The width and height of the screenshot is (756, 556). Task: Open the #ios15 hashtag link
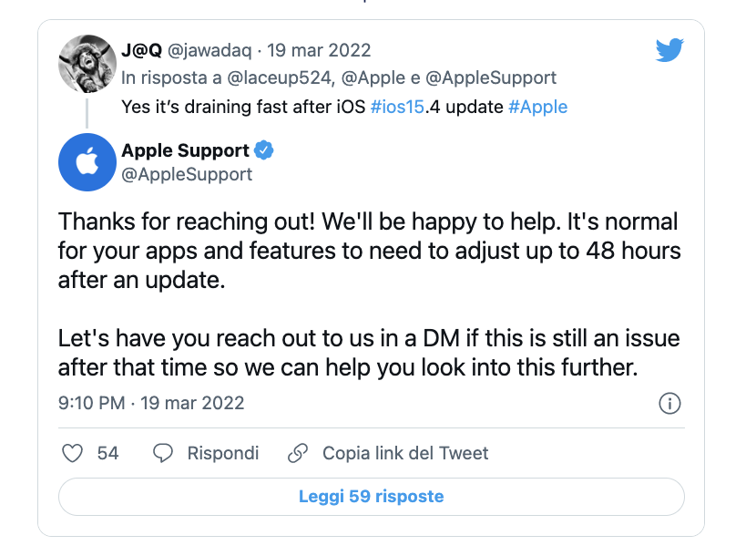click(399, 107)
